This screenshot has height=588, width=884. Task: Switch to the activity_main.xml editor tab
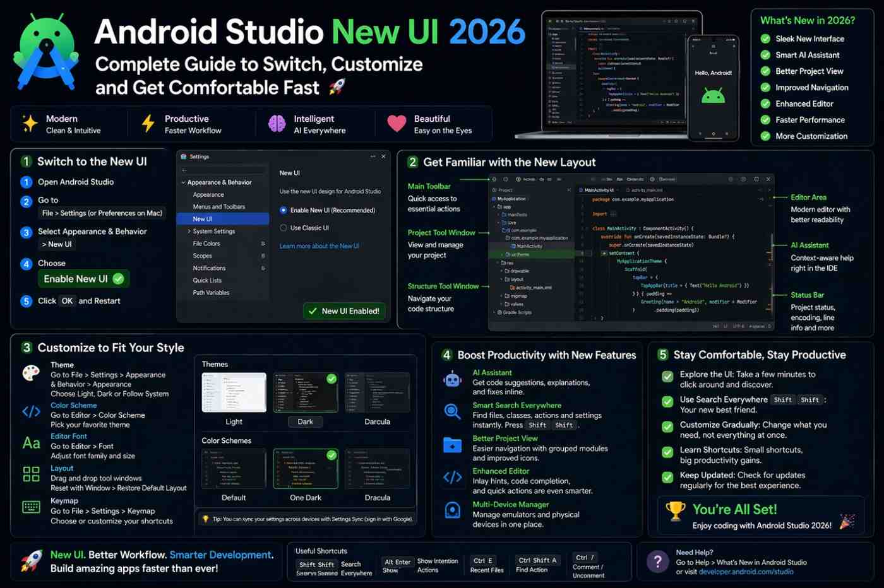[644, 190]
